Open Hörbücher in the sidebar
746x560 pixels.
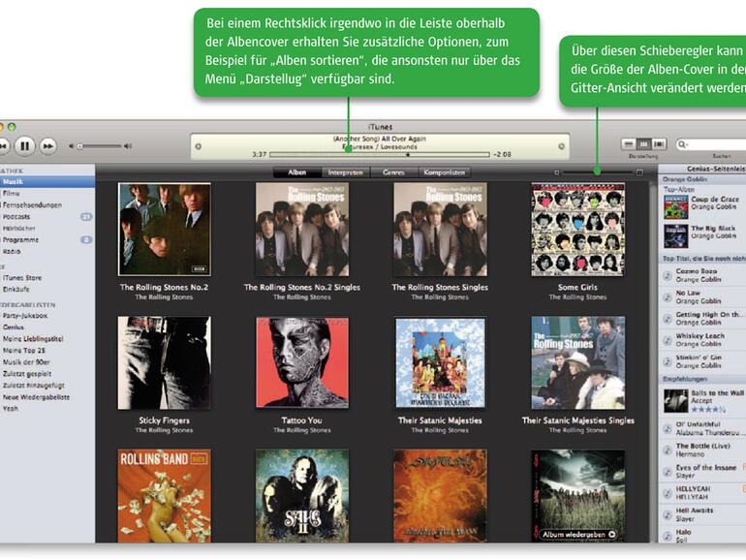tap(47, 229)
